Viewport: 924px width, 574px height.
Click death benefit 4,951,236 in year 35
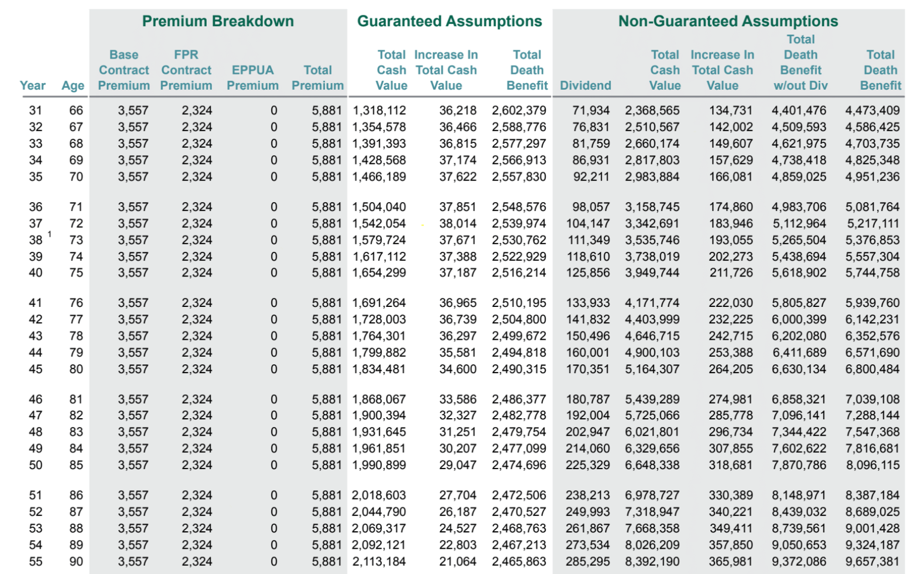[x=872, y=177]
